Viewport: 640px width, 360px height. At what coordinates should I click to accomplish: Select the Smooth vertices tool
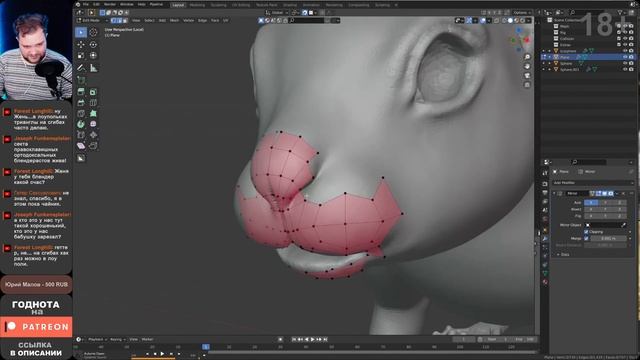(x=93, y=124)
